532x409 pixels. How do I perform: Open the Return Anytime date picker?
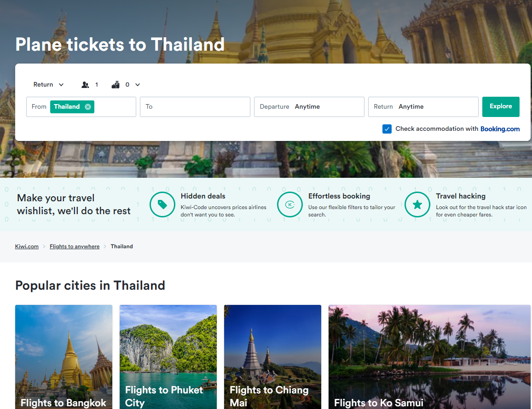click(x=423, y=107)
